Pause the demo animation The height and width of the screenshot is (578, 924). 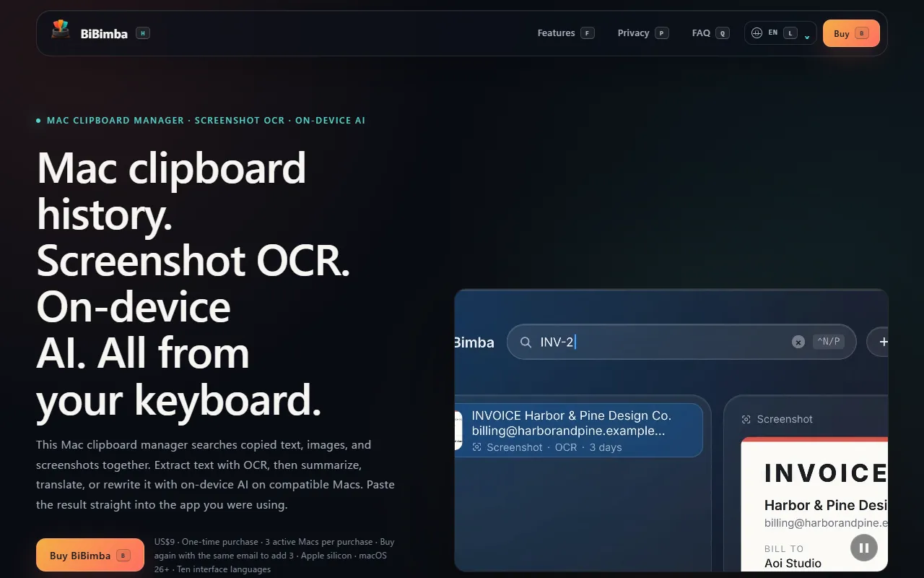point(864,548)
